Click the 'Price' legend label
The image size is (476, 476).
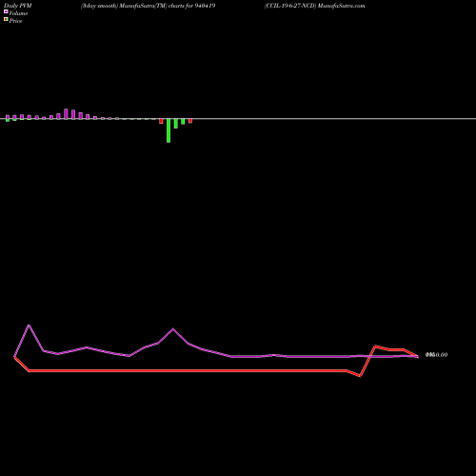[15, 21]
